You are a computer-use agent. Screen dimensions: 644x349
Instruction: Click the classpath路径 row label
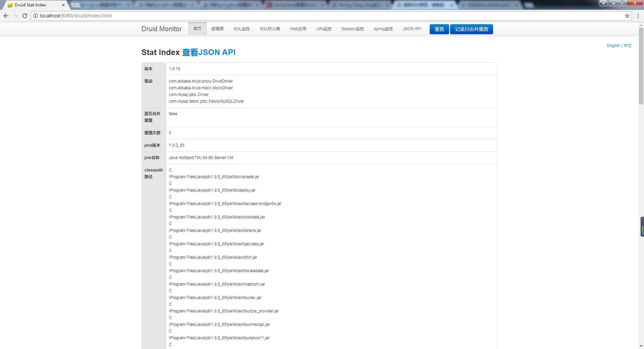(x=153, y=173)
